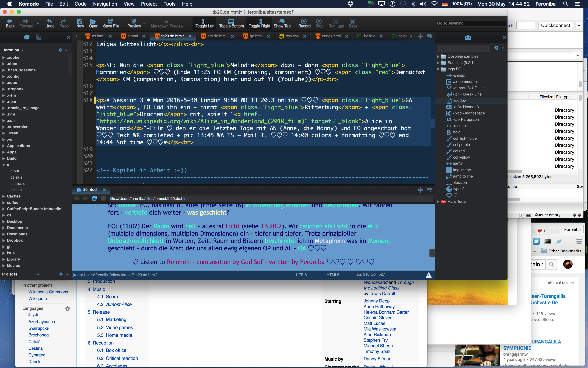The image size is (588, 368).
Task: Open hello.c in Places tree
Action: 16,190
